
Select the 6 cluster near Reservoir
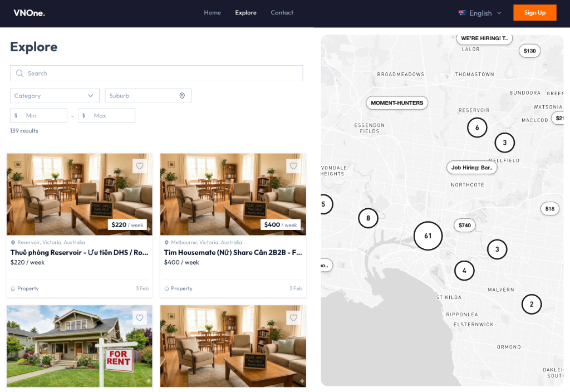tap(477, 128)
